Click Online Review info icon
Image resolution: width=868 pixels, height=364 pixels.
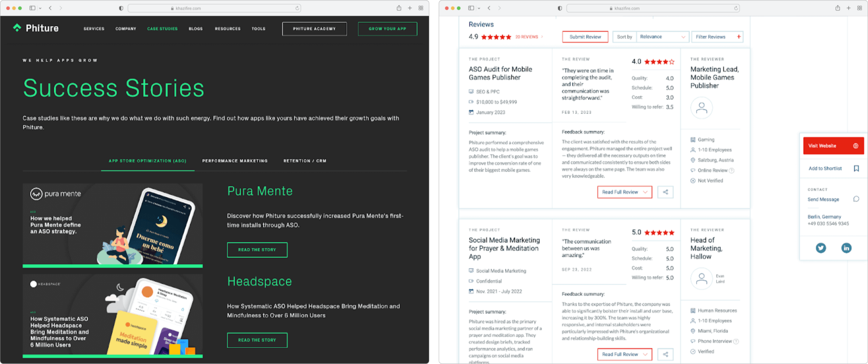coord(732,171)
